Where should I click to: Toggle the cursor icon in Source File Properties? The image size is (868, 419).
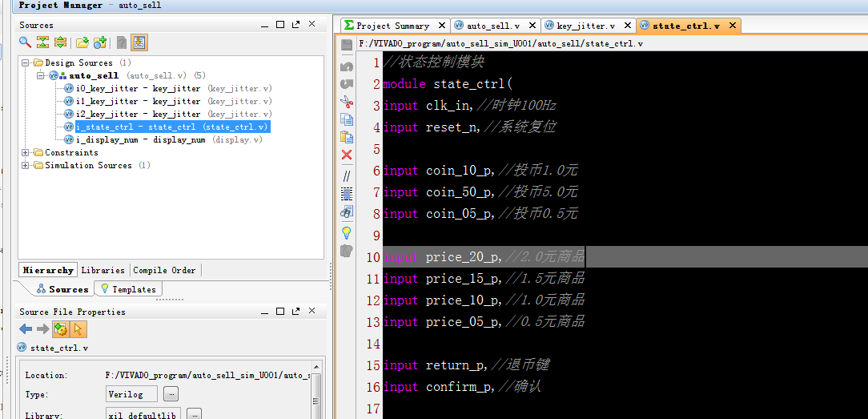click(x=78, y=330)
